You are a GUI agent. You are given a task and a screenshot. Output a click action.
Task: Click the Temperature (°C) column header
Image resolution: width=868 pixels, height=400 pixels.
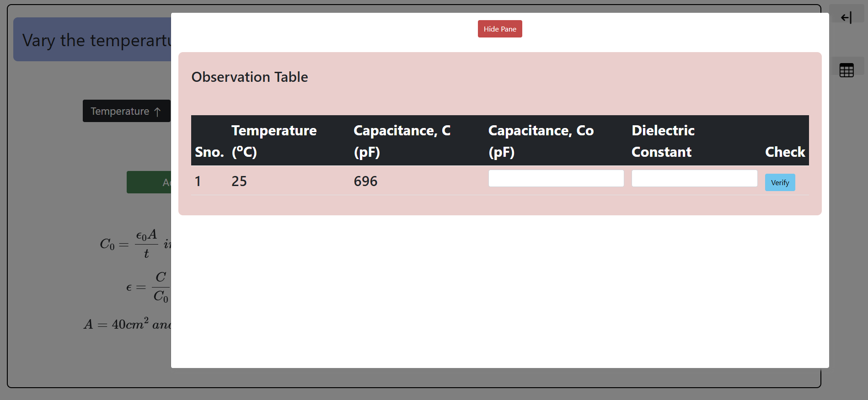[x=274, y=141]
